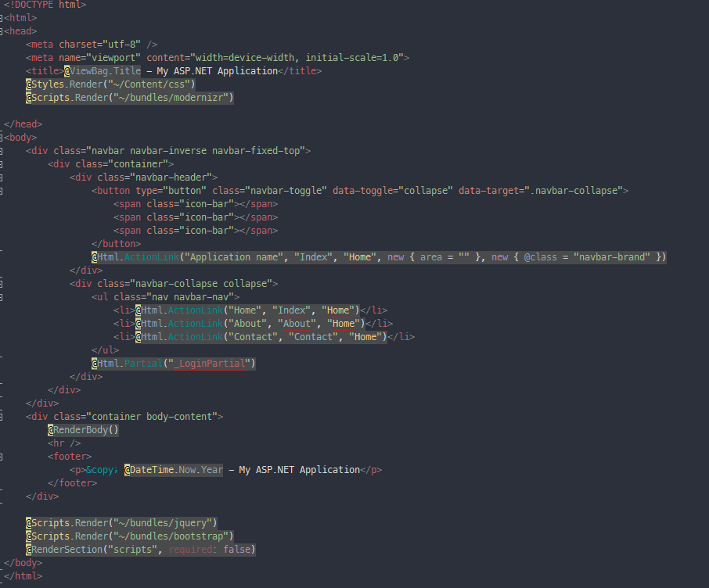Image resolution: width=709 pixels, height=588 pixels.
Task: Click the area = "" assignment
Action: pyautogui.click(x=445, y=256)
